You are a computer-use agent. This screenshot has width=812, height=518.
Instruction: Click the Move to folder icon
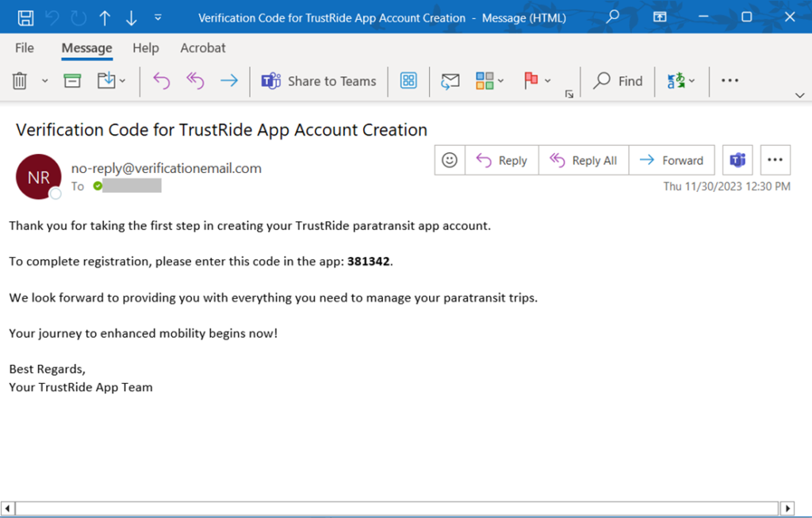coord(106,80)
